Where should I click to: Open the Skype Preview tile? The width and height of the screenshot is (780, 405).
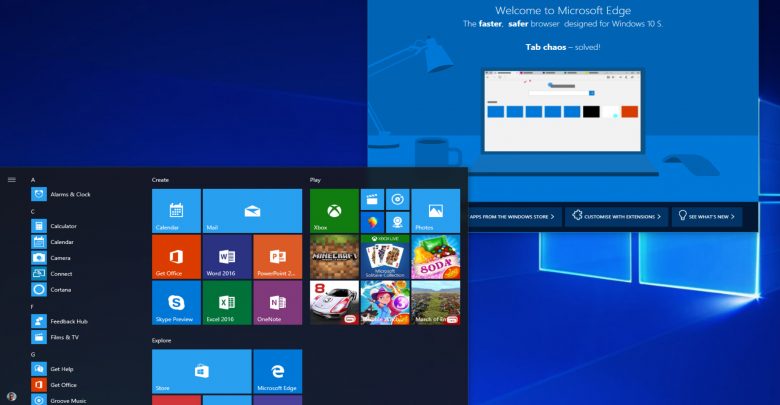click(177, 303)
